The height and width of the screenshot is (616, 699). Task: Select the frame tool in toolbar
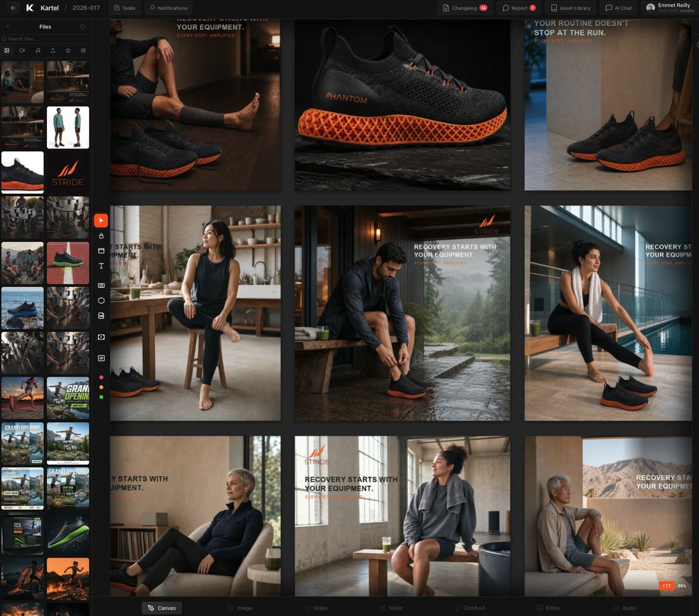coord(101,251)
